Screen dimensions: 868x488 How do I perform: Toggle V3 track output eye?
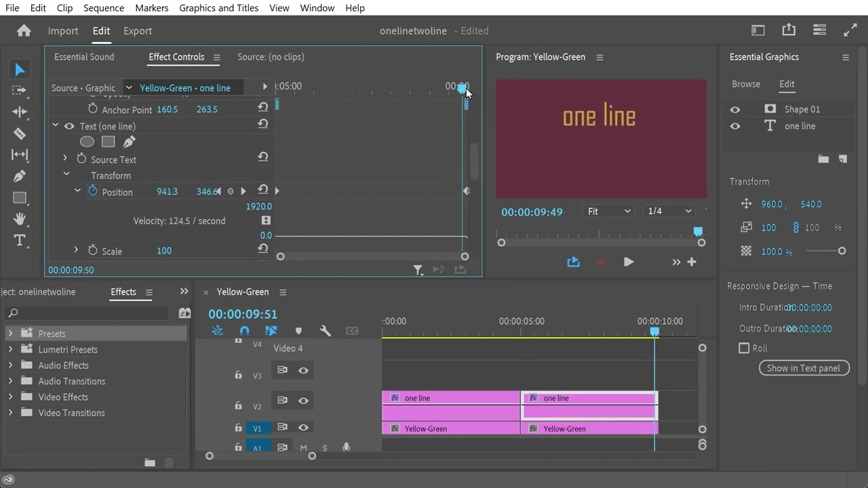(x=303, y=370)
